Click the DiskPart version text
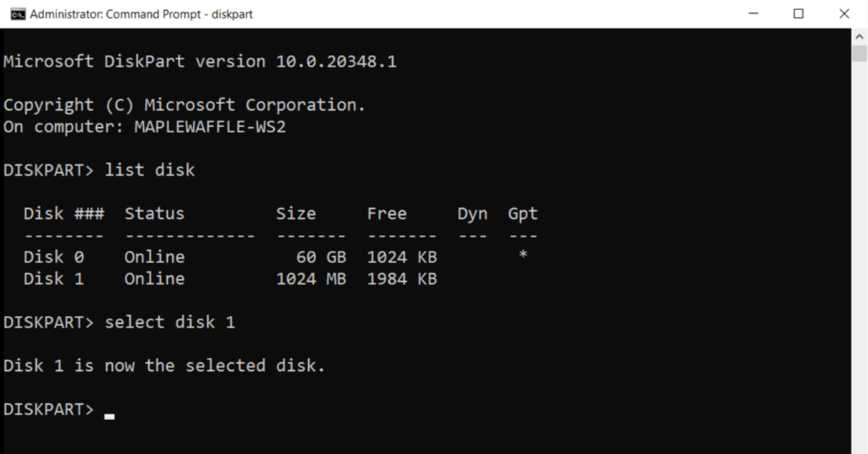This screenshot has height=454, width=868. (x=199, y=61)
